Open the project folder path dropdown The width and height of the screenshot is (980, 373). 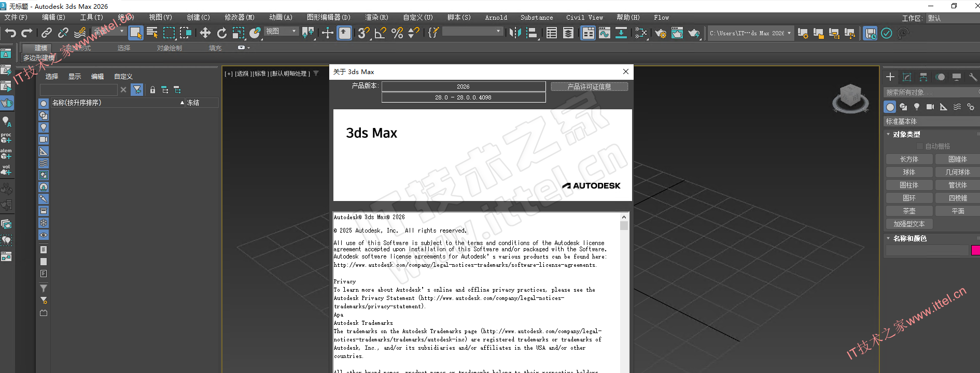click(x=750, y=33)
